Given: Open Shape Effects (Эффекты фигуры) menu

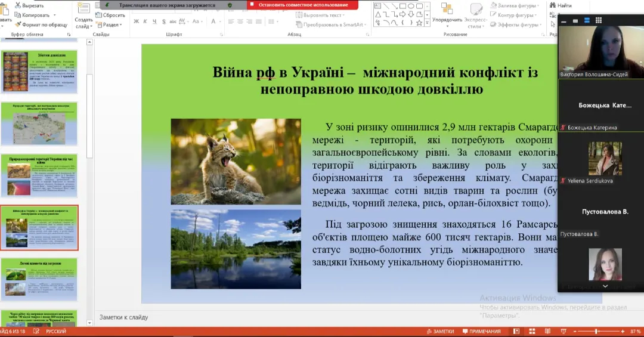Looking at the screenshot, I should point(517,25).
